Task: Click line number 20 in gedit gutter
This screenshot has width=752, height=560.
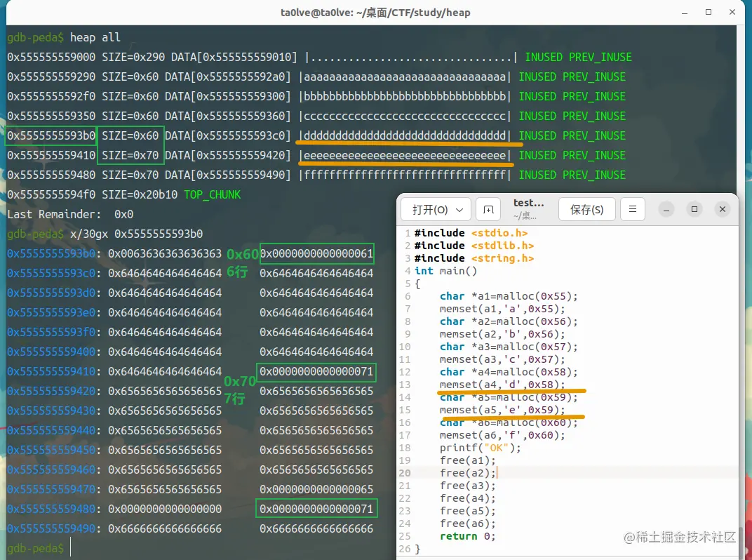Action: 405,473
